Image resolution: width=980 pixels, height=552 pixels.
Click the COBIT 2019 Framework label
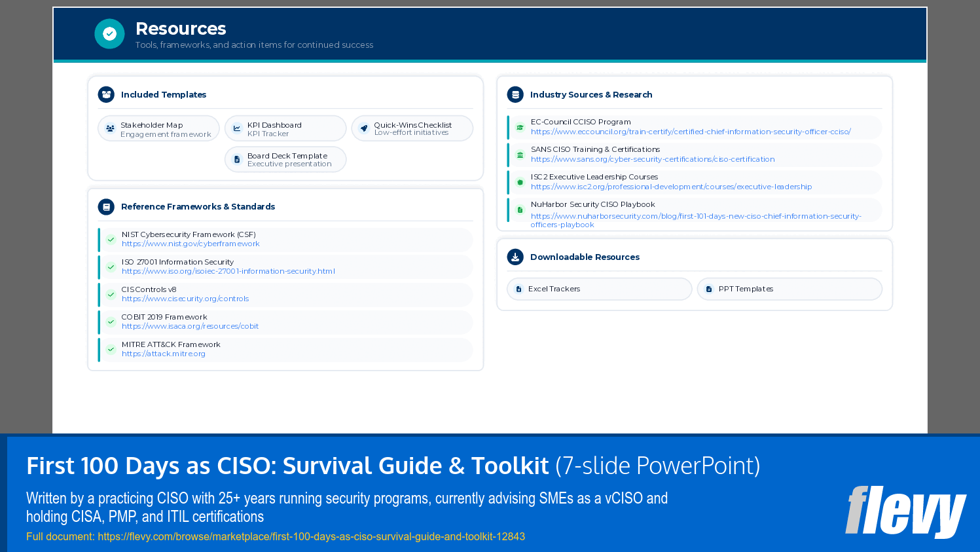[164, 317]
